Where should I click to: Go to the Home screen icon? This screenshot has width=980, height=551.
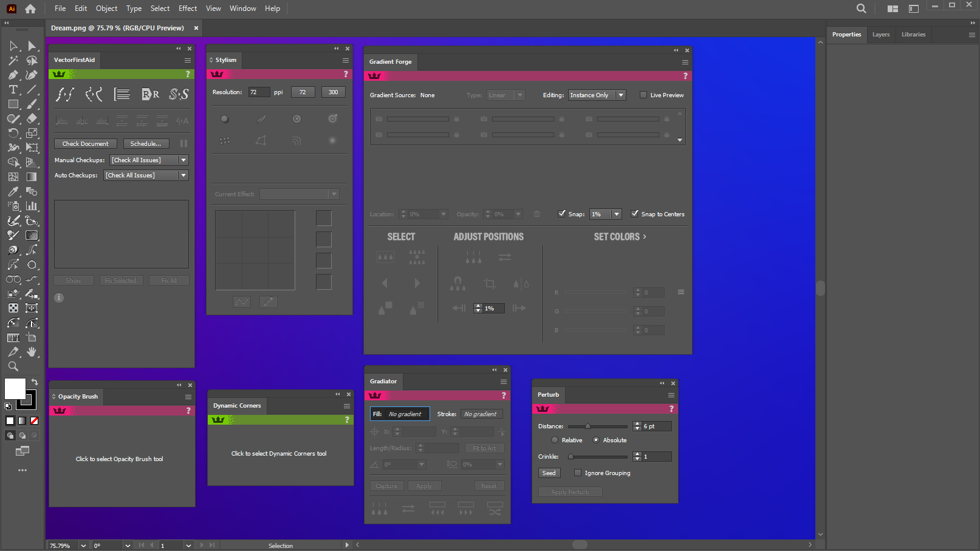[x=30, y=9]
